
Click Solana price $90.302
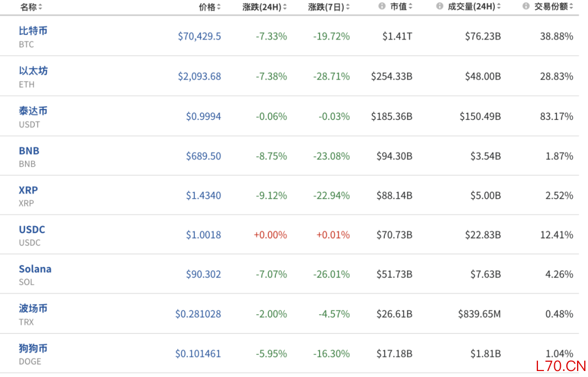203,274
